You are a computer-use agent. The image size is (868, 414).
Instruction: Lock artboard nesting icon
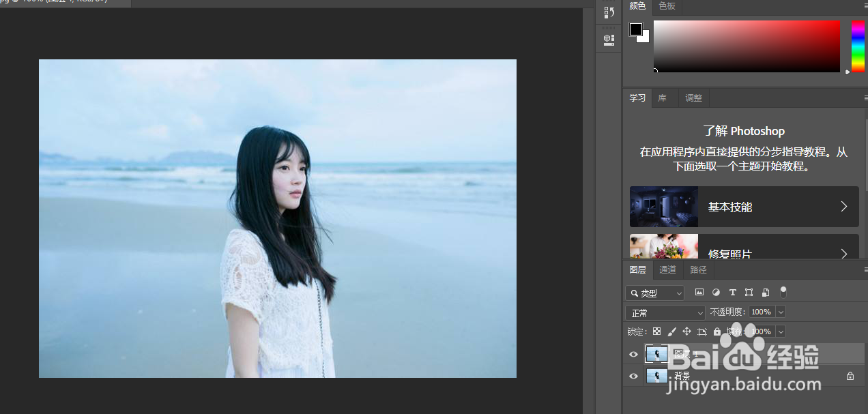[701, 331]
